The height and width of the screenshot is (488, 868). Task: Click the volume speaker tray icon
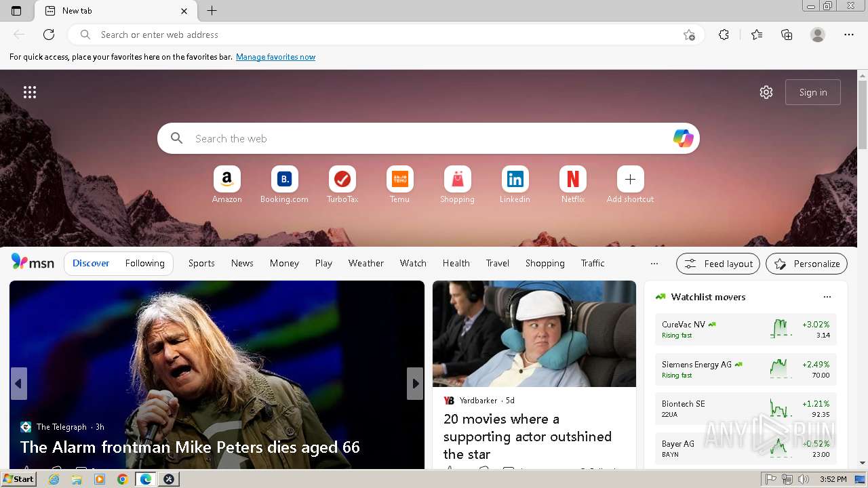[x=804, y=479]
